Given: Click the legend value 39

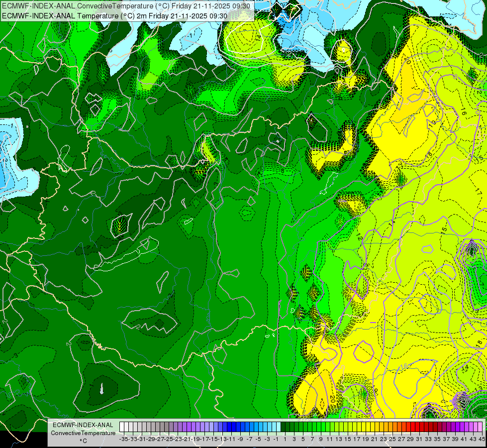Looking at the screenshot, I should (x=455, y=439).
